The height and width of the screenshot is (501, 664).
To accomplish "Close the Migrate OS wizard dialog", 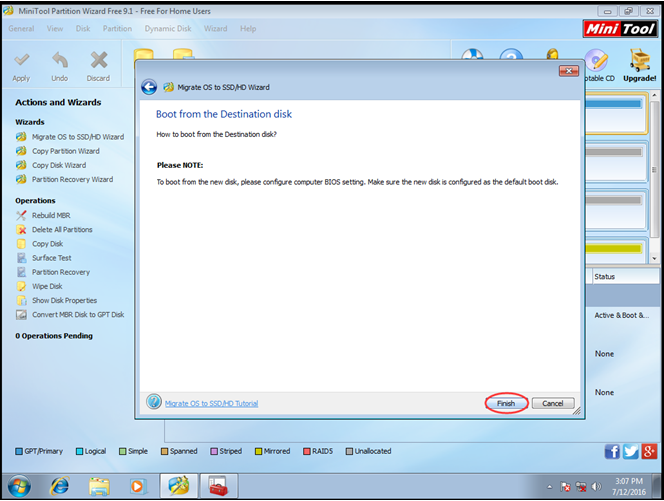I will pos(569,71).
